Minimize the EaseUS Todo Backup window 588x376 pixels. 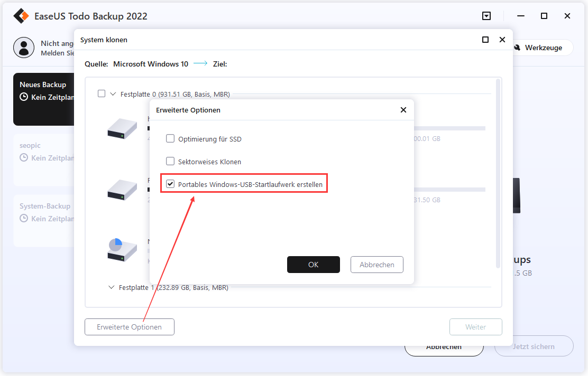tap(520, 16)
